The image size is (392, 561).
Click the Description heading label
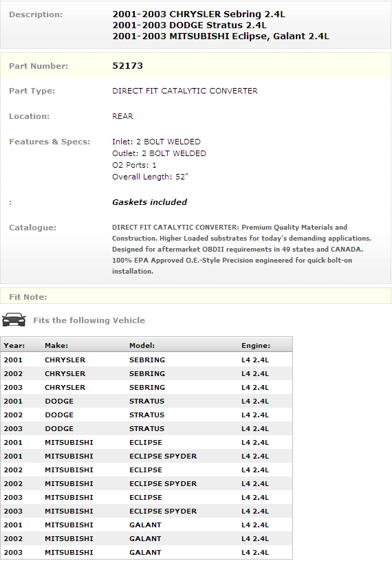coord(36,14)
